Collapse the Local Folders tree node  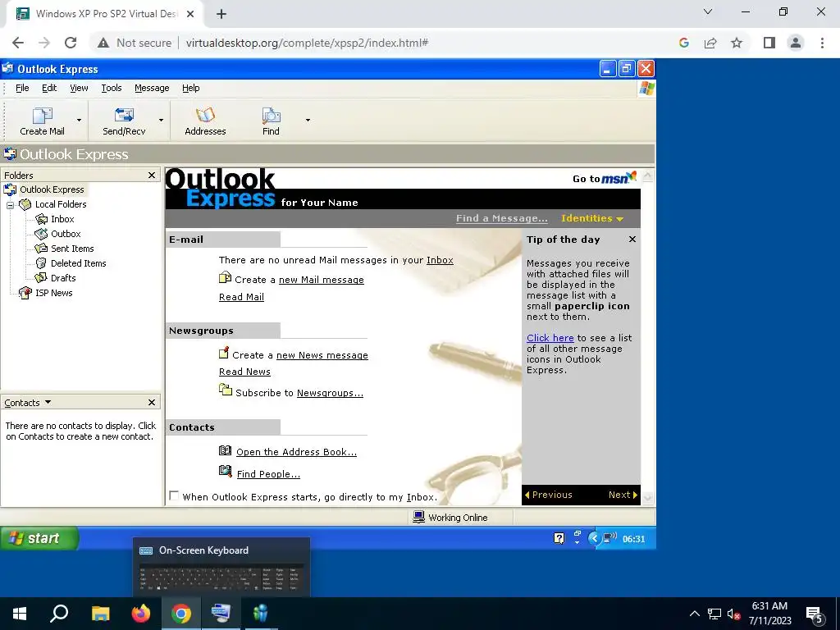pos(10,204)
